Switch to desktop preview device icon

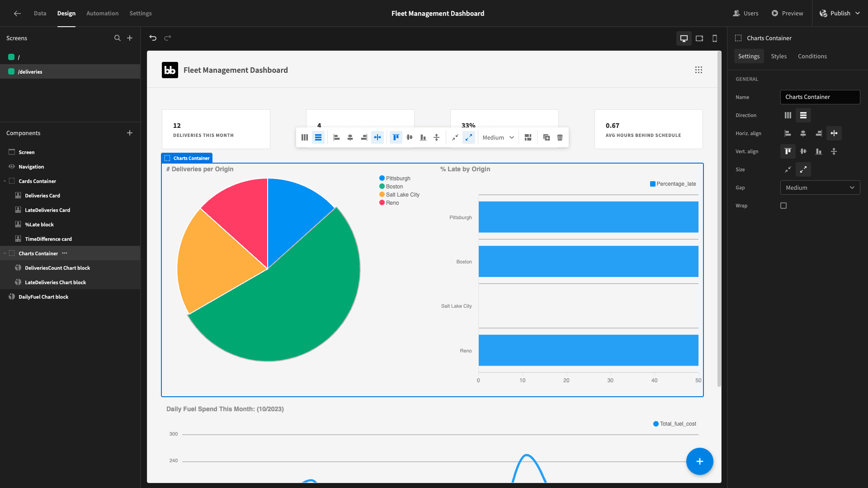pos(684,38)
